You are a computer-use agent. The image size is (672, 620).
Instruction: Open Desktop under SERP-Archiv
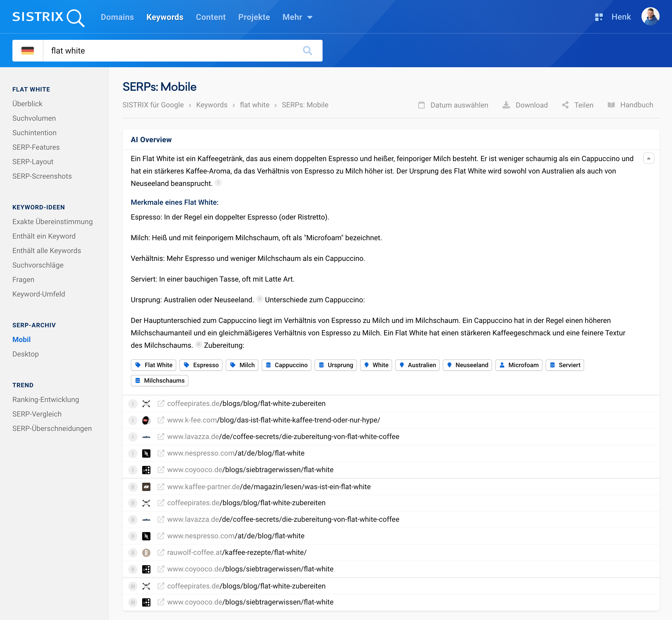[26, 354]
